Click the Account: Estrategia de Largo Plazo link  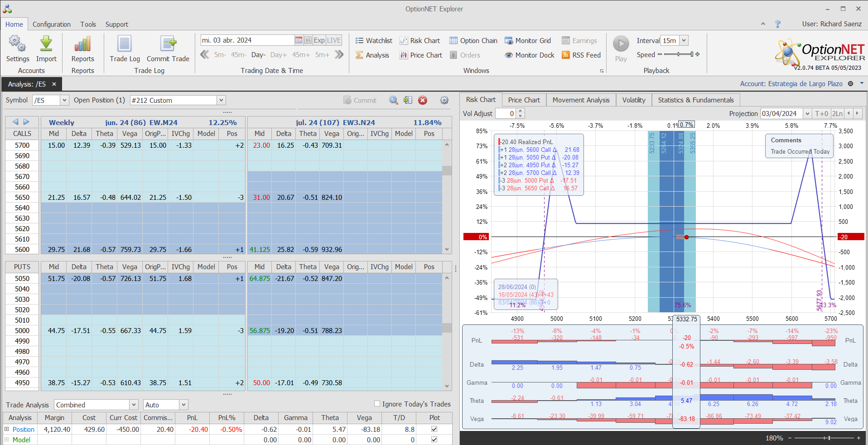791,84
